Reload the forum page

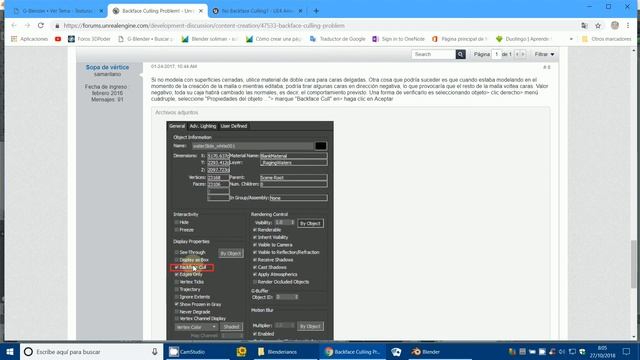tap(41, 25)
